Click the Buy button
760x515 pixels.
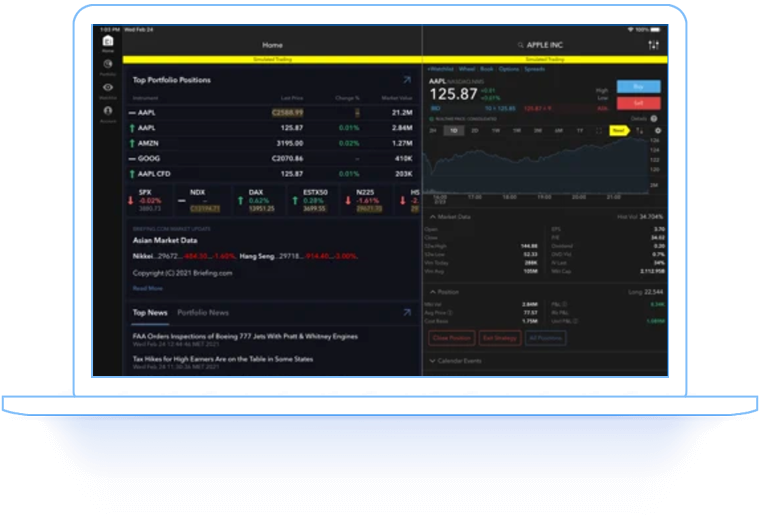638,87
